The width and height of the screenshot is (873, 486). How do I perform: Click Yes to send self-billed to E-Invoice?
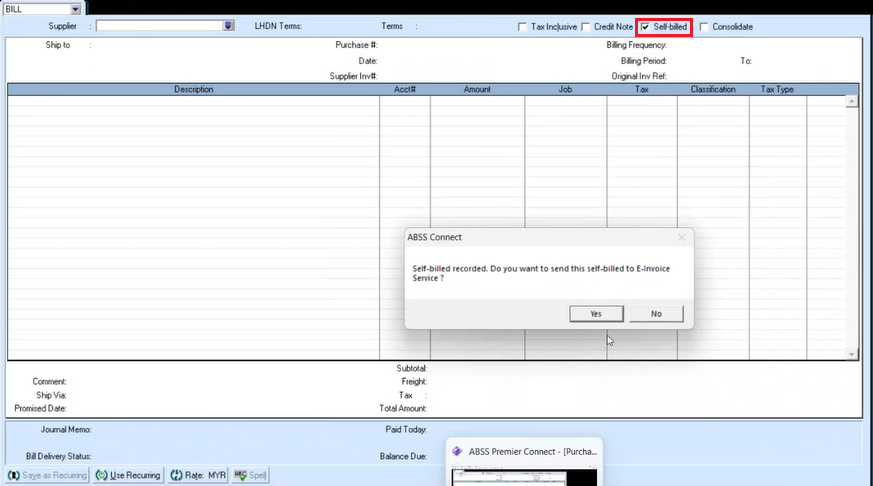tap(596, 313)
